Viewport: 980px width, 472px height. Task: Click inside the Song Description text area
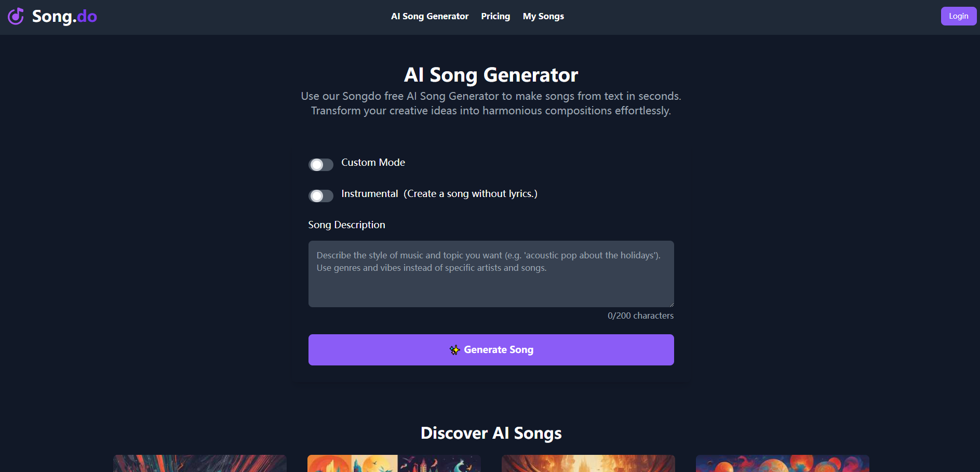(490, 274)
